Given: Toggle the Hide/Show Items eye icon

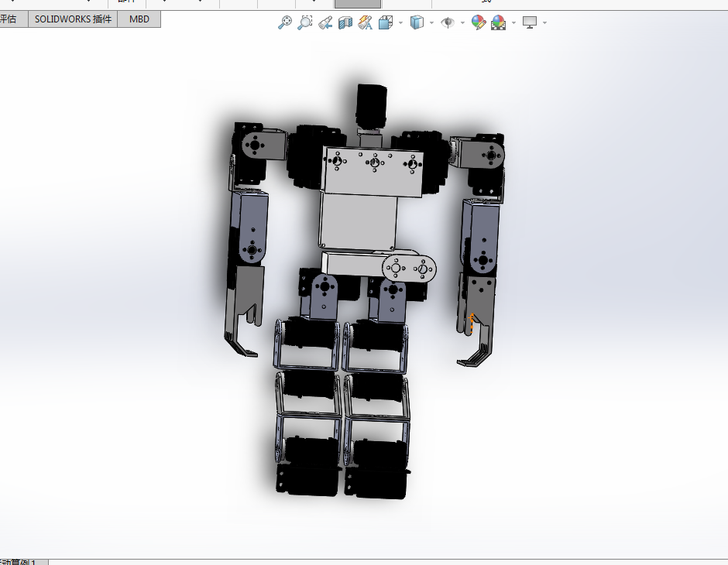Looking at the screenshot, I should [x=448, y=22].
